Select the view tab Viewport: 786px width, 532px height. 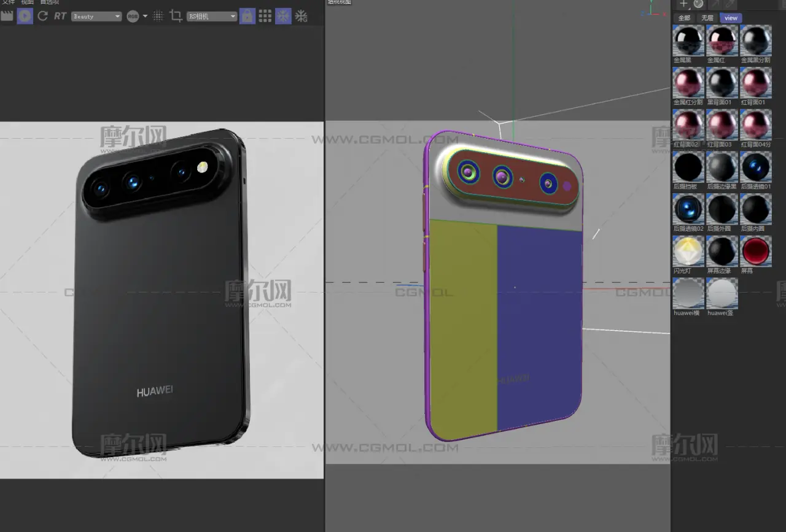pos(731,18)
